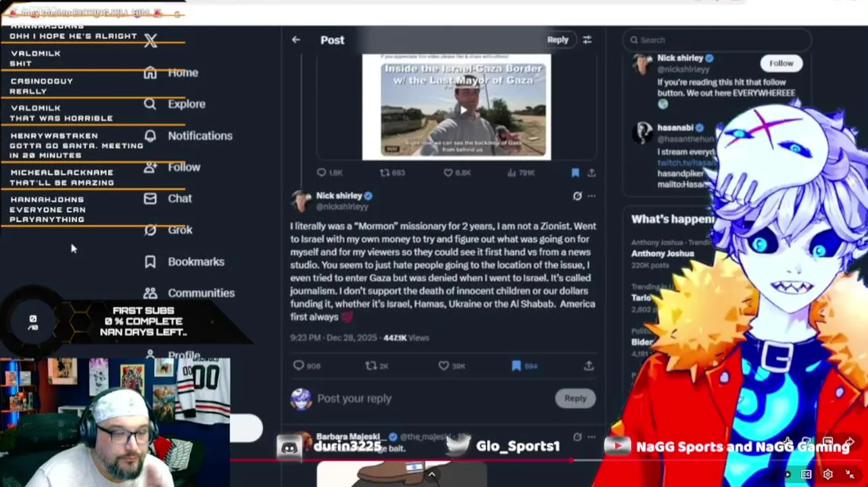
Task: Like the quoted post with 6.8K likes
Action: pyautogui.click(x=448, y=173)
